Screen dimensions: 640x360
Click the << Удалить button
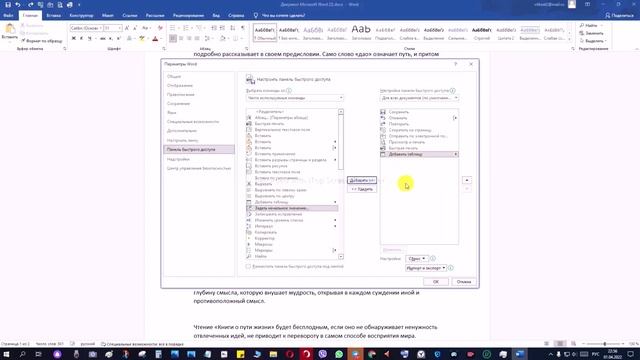362,189
